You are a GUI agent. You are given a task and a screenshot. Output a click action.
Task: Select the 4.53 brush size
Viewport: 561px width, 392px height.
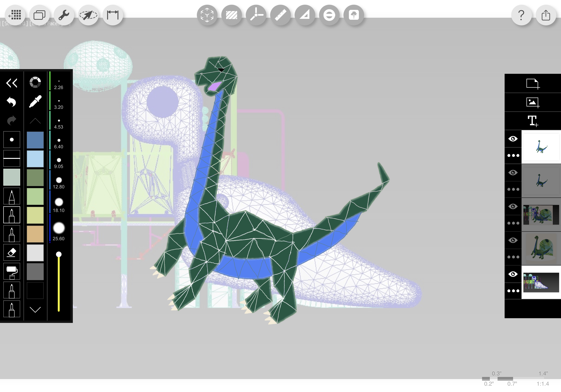59,123
